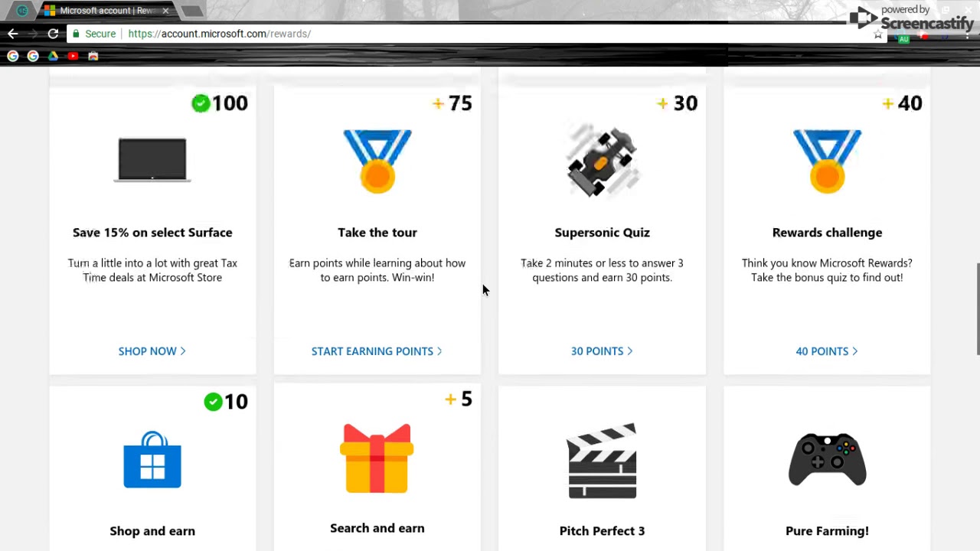Click Take 2 minutes or less description
Image resolution: width=980 pixels, height=551 pixels.
click(603, 270)
